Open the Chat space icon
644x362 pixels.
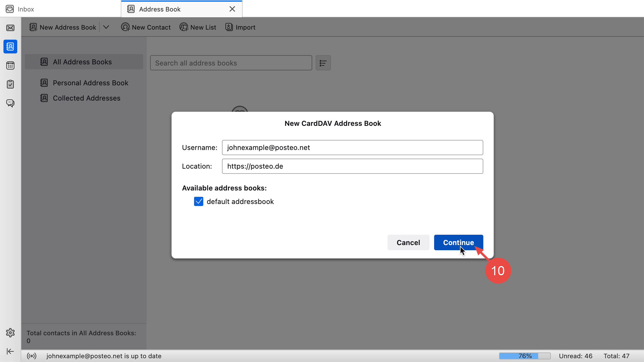[x=10, y=103]
